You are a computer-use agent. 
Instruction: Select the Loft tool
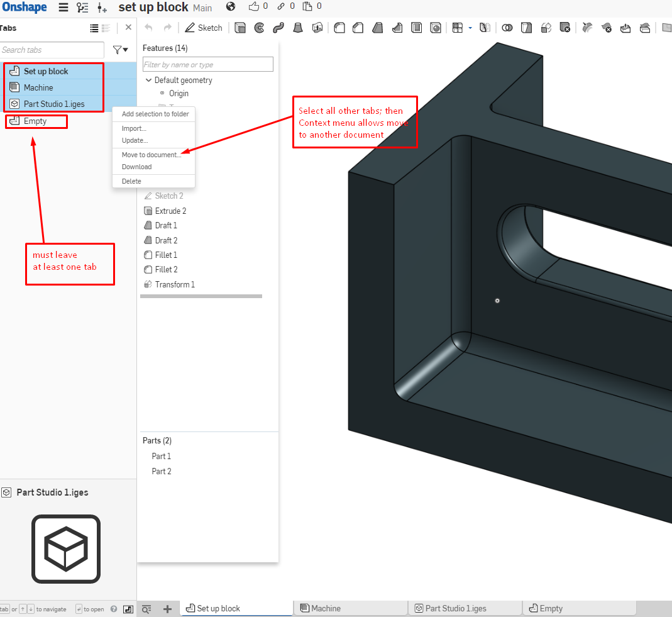coord(298,28)
